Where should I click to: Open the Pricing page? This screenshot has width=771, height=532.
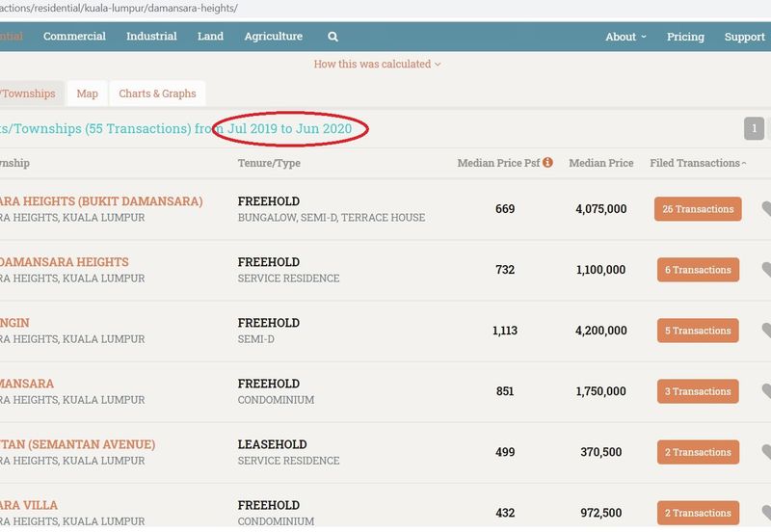click(685, 37)
